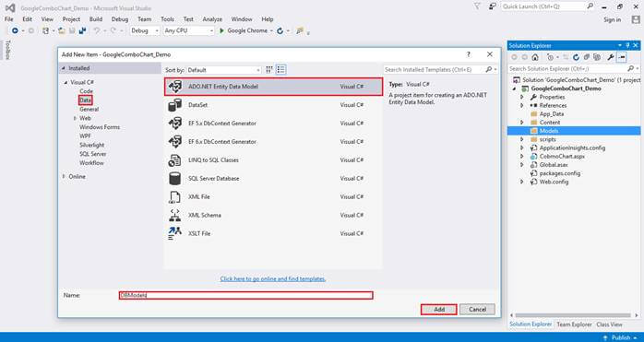Toggle auto-hide pin on Solution Explorer
This screenshot has height=342, width=644.
click(x=627, y=45)
